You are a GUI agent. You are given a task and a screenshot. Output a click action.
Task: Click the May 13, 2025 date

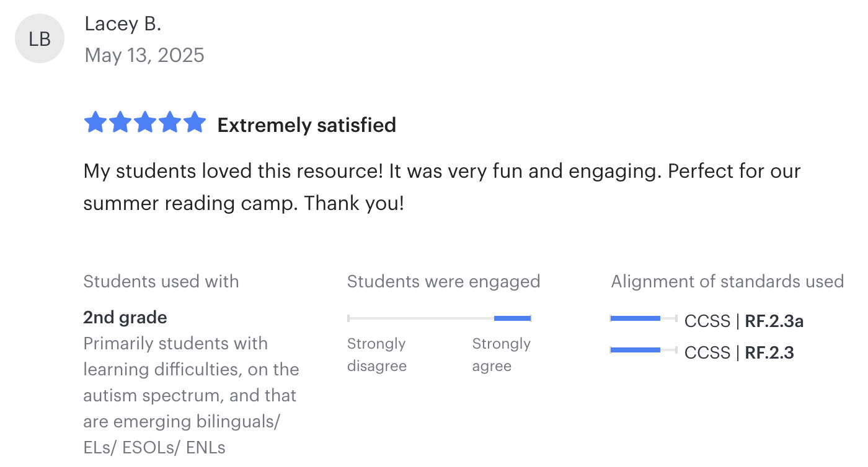tap(144, 55)
